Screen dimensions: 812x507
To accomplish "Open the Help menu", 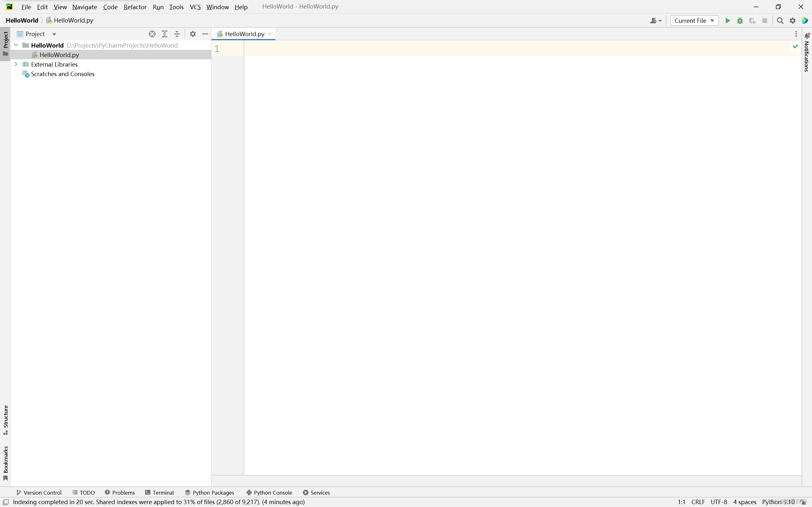I will (241, 7).
